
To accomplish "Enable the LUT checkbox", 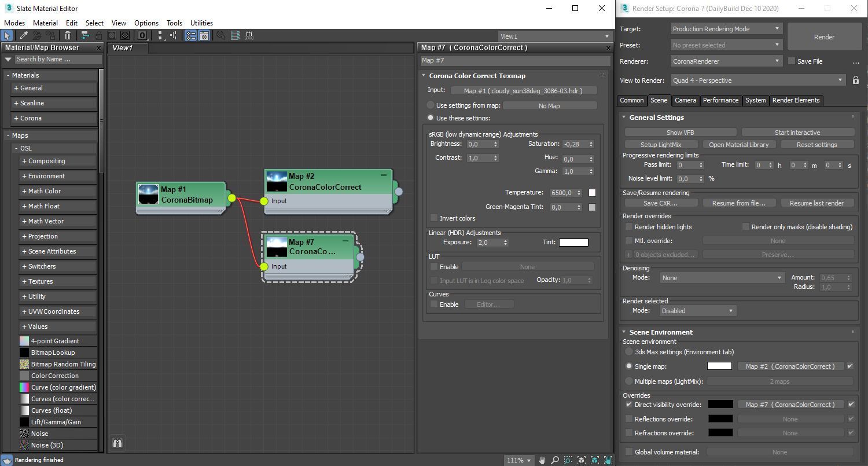I will pos(434,267).
